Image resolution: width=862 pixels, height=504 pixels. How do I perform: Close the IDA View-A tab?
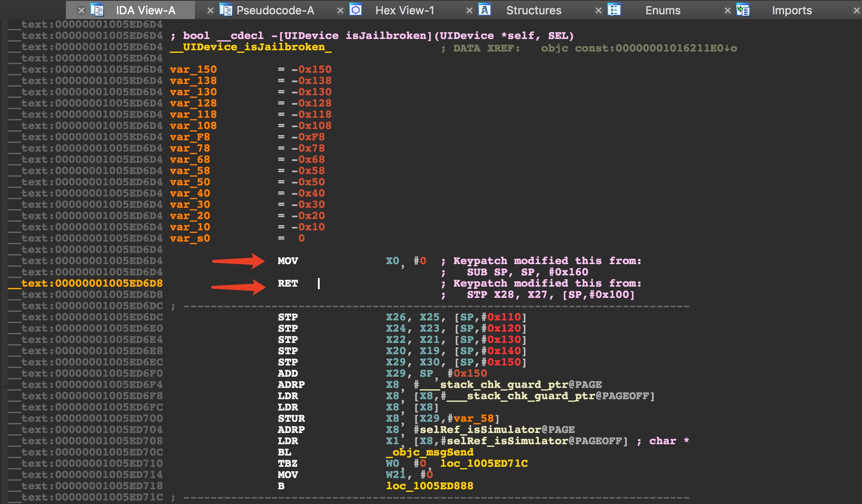tap(81, 10)
